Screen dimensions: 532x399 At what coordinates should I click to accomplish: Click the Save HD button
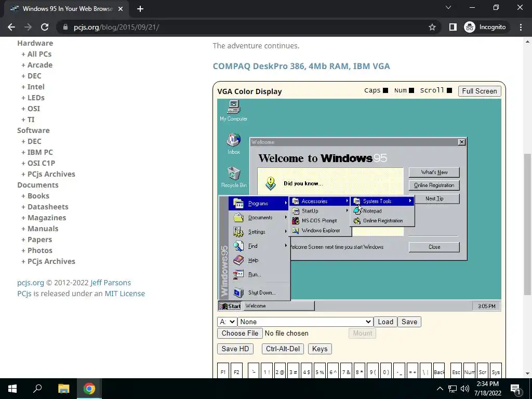coord(235,349)
